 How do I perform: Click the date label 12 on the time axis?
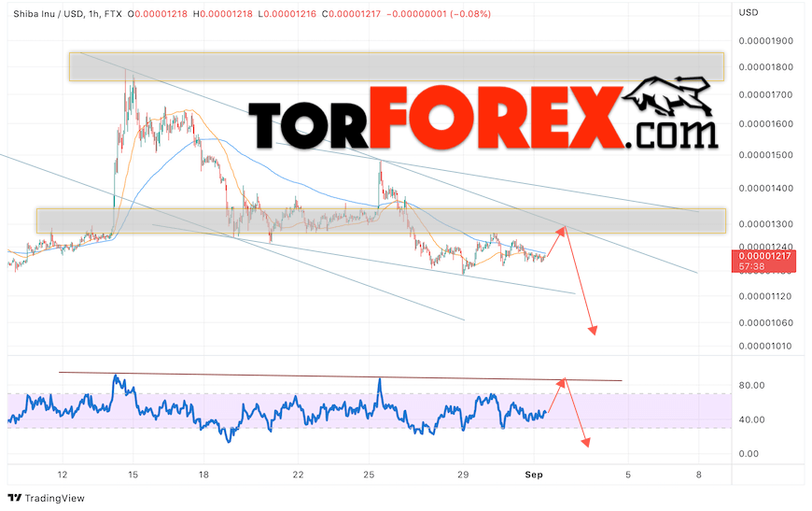tap(63, 475)
